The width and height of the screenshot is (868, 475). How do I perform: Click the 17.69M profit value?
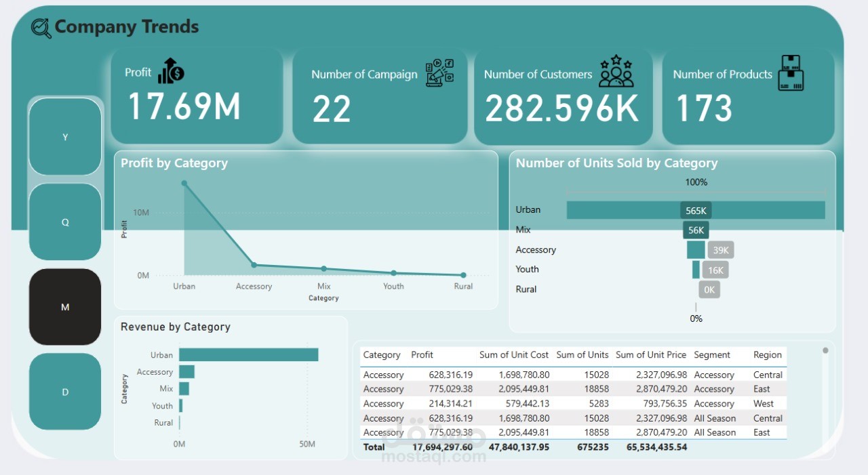(184, 107)
